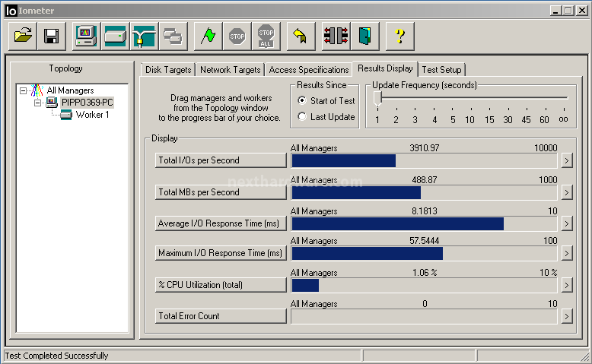The image size is (592, 364).
Task: Click % CPU Utilization (total) button
Action: point(221,285)
